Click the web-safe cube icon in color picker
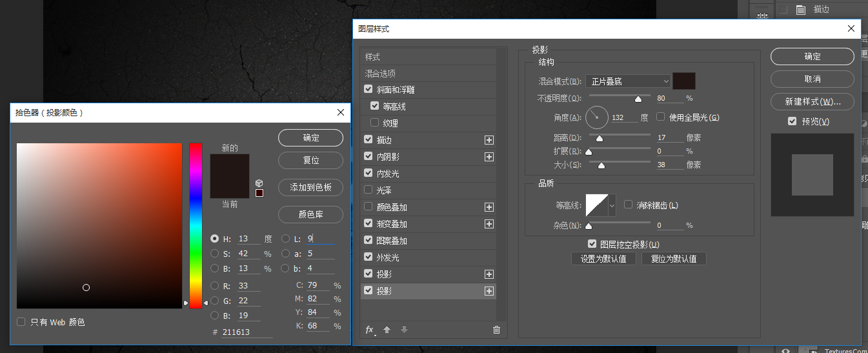The width and height of the screenshot is (868, 353). (x=259, y=183)
